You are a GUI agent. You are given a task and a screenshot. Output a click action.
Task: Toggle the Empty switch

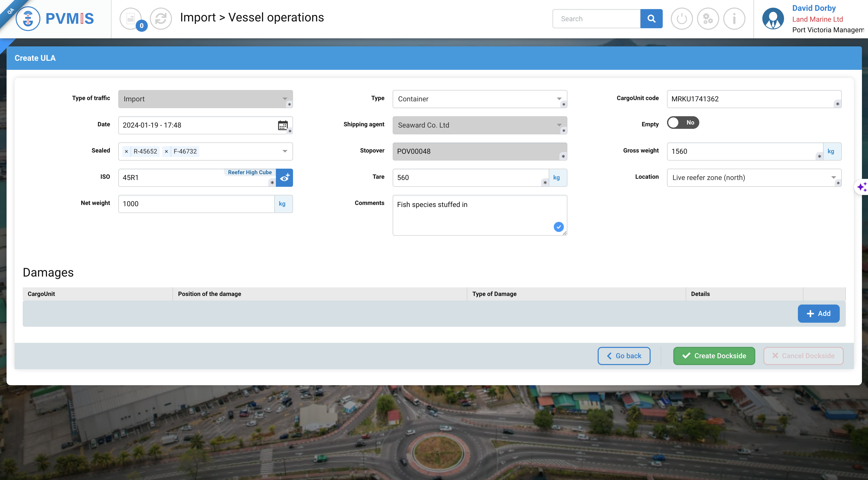click(683, 123)
